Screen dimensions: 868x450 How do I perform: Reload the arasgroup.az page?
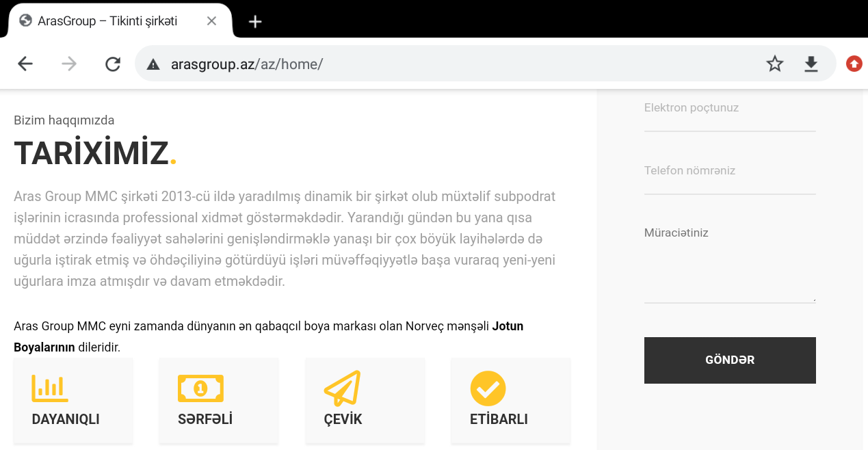113,64
